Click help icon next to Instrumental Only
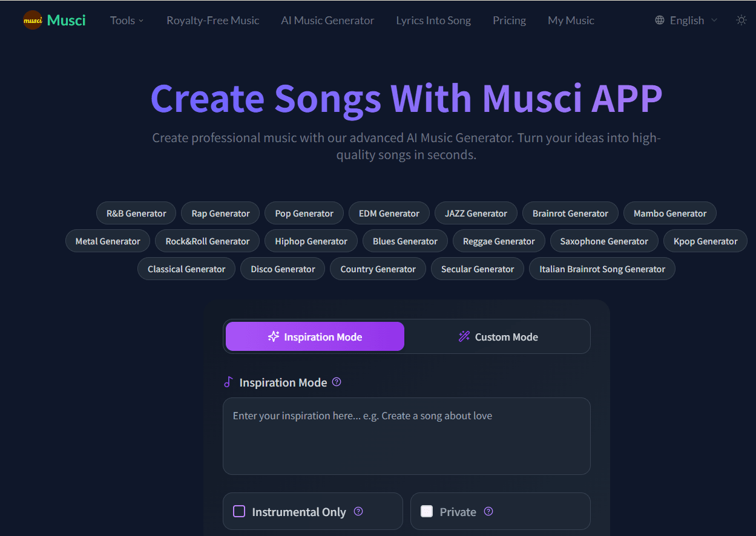The width and height of the screenshot is (756, 536). 358,511
